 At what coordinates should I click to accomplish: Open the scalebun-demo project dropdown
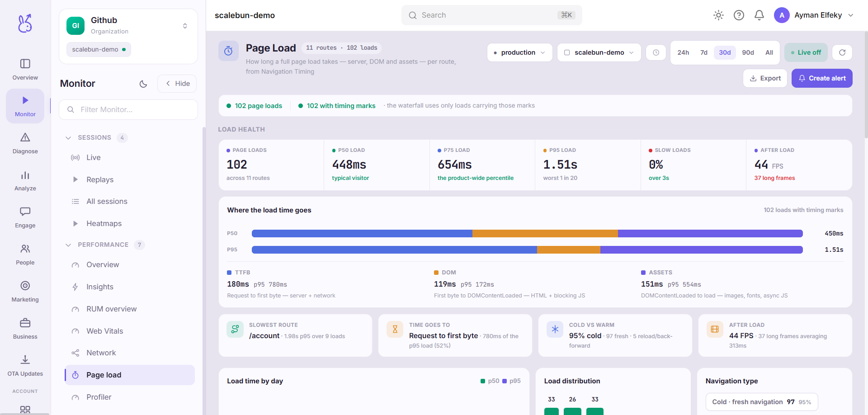click(x=599, y=52)
